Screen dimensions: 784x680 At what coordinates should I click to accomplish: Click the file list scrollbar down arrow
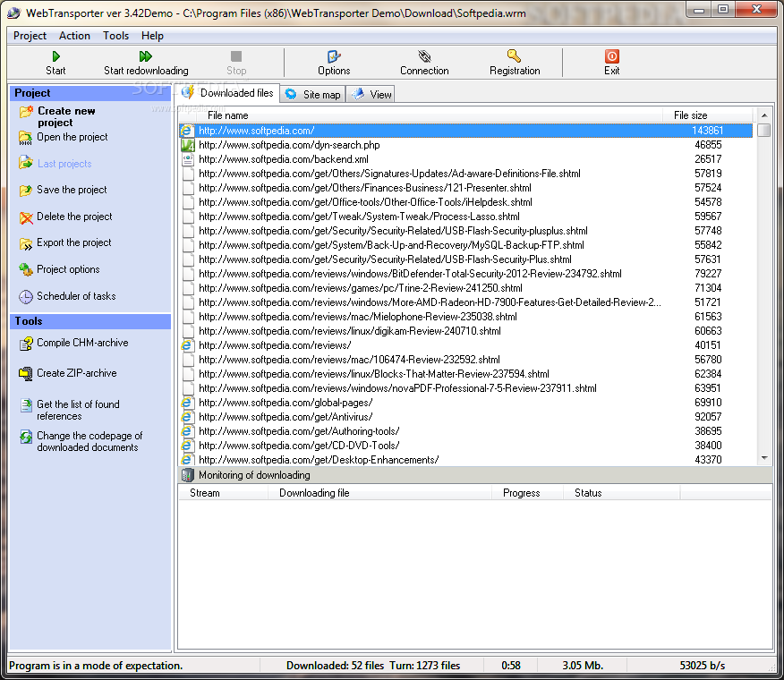764,458
